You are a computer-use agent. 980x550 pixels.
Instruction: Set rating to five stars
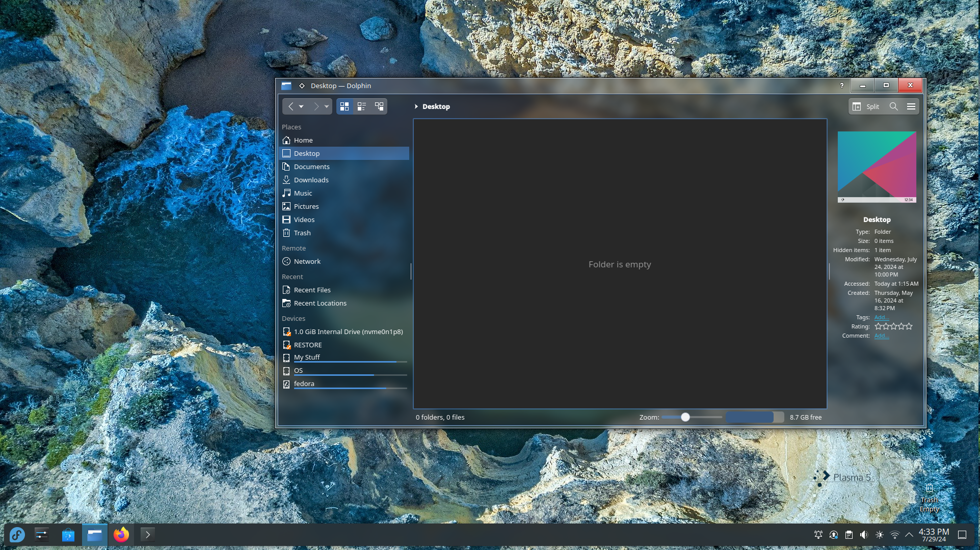(x=909, y=326)
